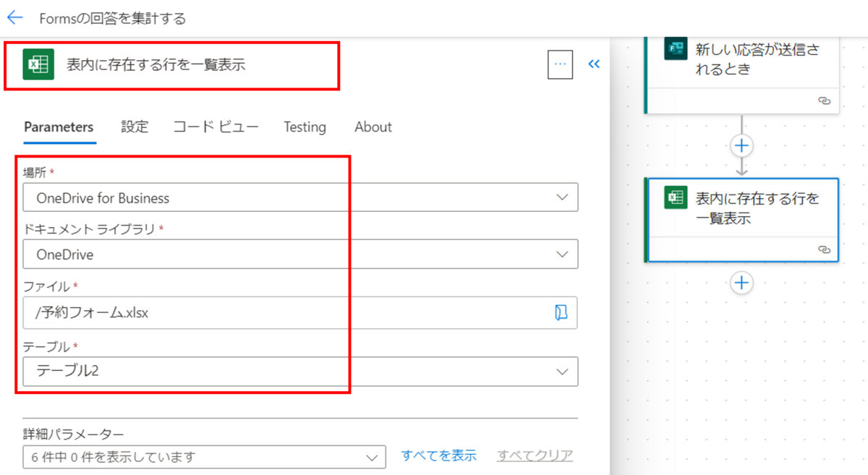Click the すべてを表示 link

[439, 455]
